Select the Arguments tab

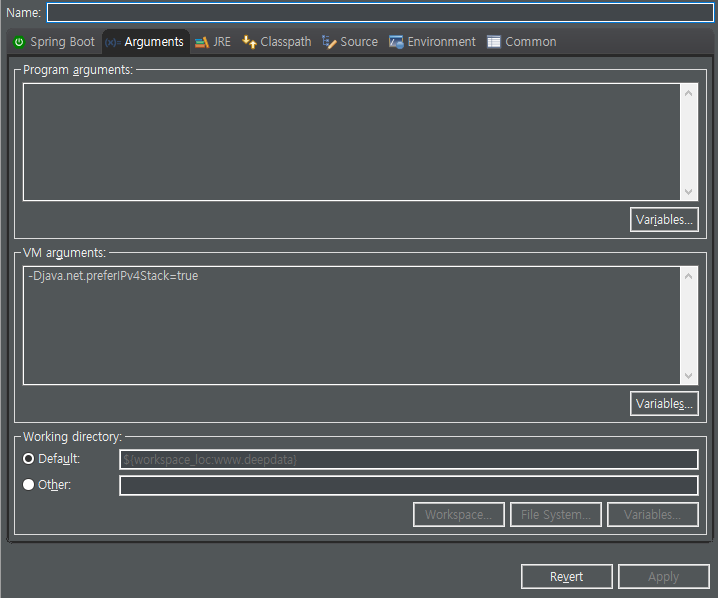point(145,42)
